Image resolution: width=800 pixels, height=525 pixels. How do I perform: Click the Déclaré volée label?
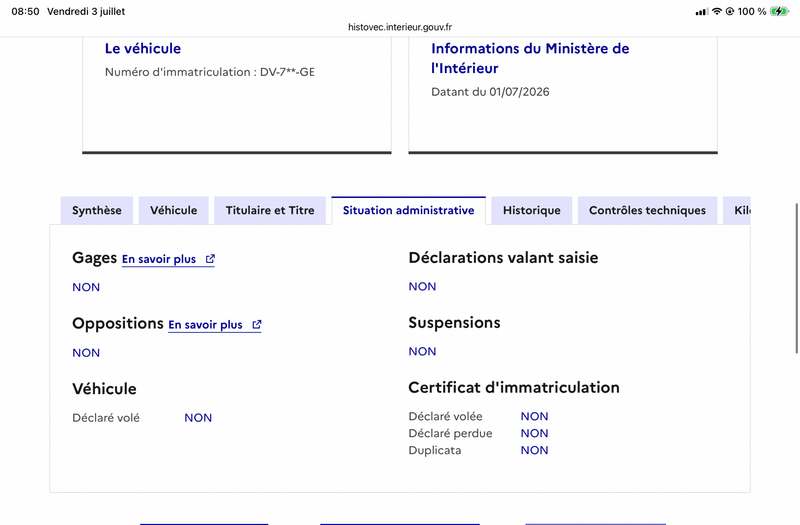[x=445, y=416]
